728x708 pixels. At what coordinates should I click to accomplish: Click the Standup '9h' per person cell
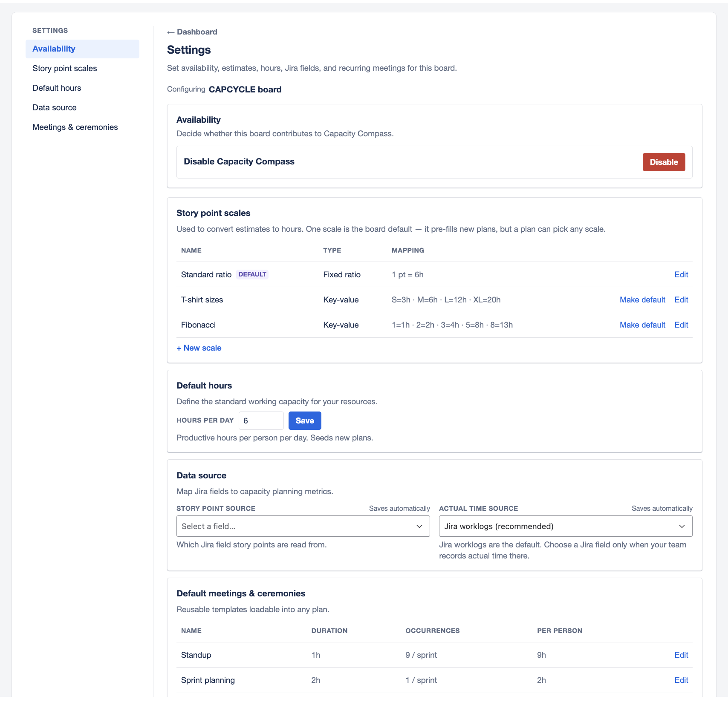pos(541,655)
